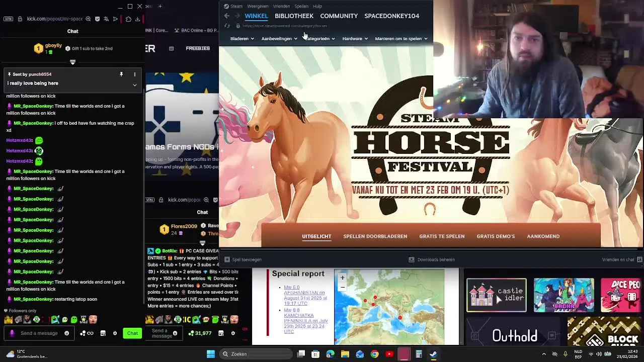Expand the Aanbevelingen dropdown
The height and width of the screenshot is (362, 644).
(279, 39)
